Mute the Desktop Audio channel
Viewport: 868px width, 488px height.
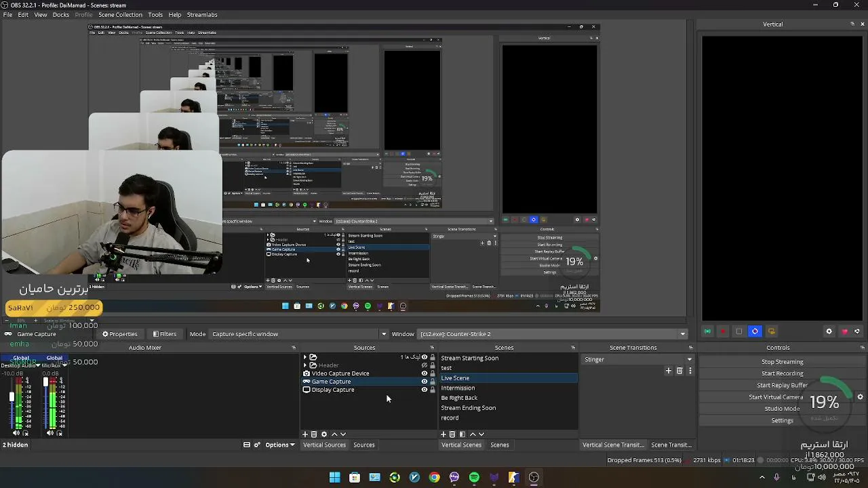tap(16, 433)
